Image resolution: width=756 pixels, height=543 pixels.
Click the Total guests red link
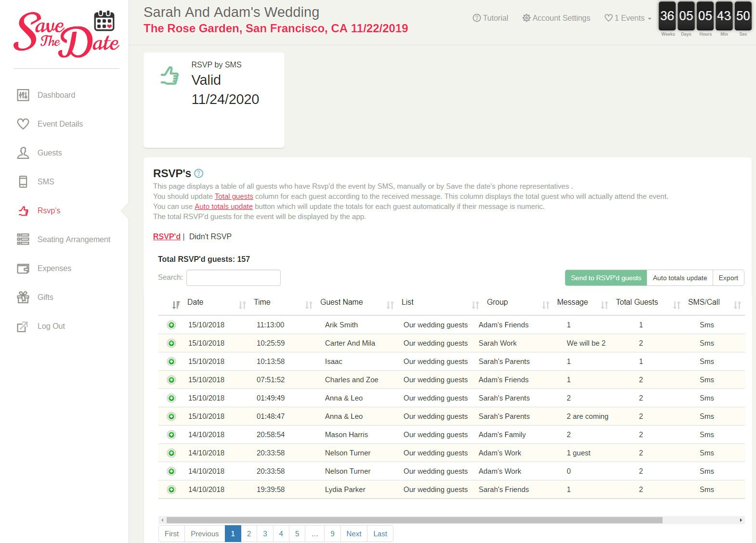pyautogui.click(x=234, y=196)
